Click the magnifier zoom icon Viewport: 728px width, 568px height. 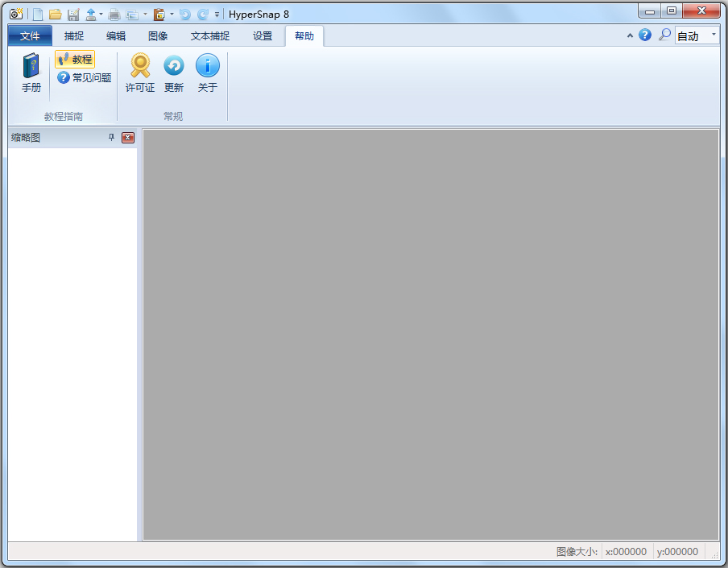click(x=664, y=35)
